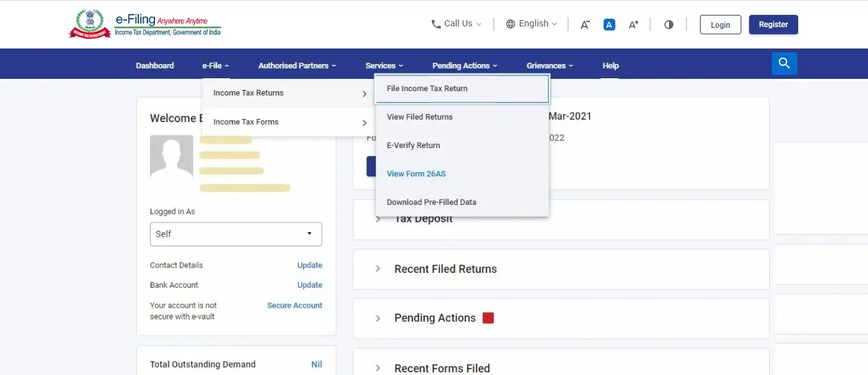The image size is (868, 375).
Task: Open the Call Us phone dropdown
Action: pyautogui.click(x=456, y=24)
